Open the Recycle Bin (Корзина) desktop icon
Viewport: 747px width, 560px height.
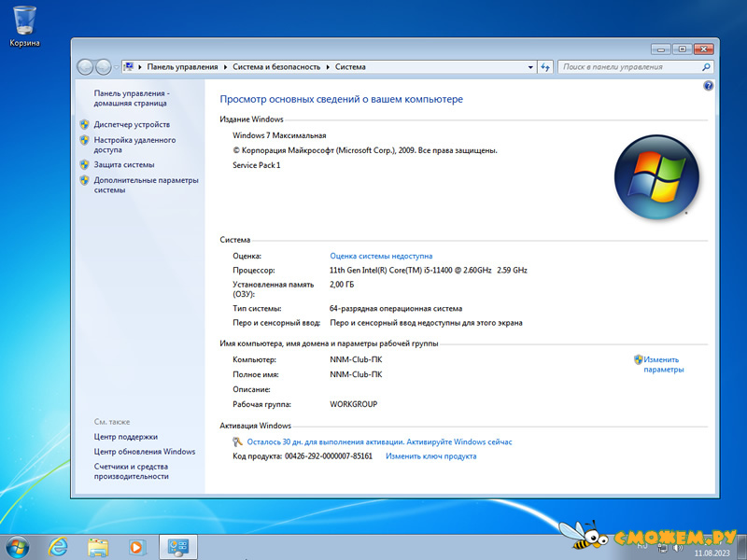tap(24, 27)
